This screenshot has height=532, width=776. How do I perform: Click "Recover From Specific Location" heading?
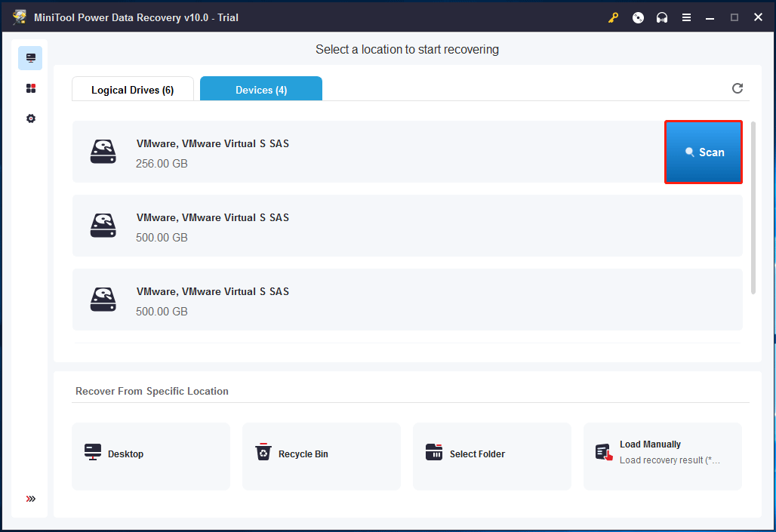click(x=152, y=391)
